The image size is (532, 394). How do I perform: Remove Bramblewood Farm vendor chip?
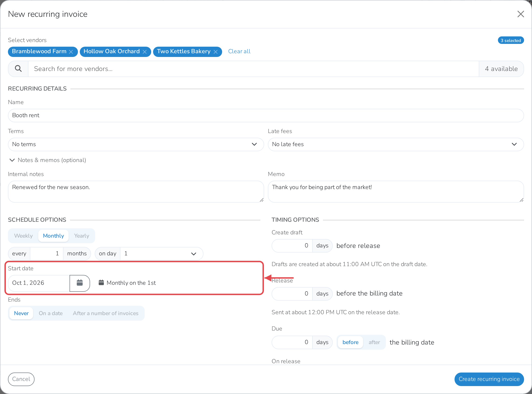click(71, 52)
